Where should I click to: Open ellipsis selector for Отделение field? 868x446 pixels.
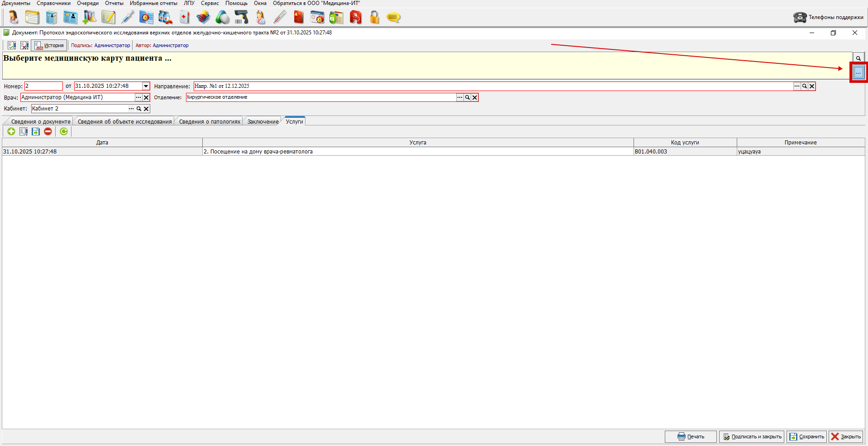pos(460,97)
